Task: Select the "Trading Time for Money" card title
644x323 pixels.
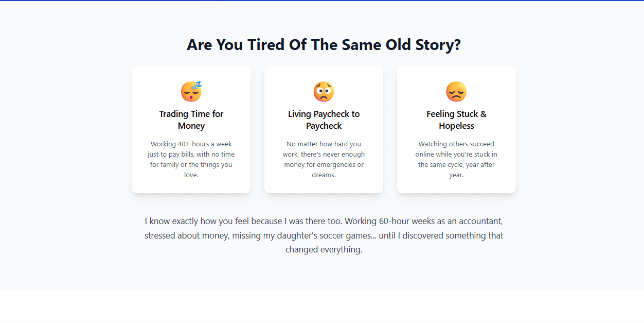Action: pos(191,120)
